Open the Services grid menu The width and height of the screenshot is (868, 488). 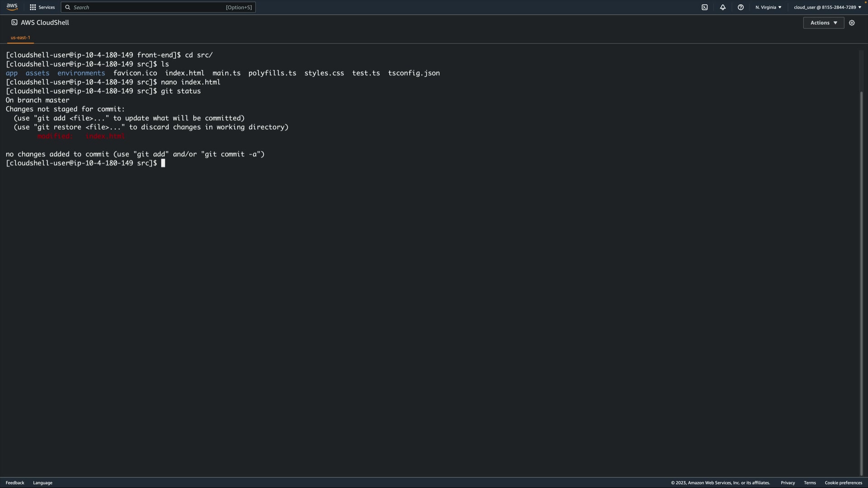click(x=33, y=7)
